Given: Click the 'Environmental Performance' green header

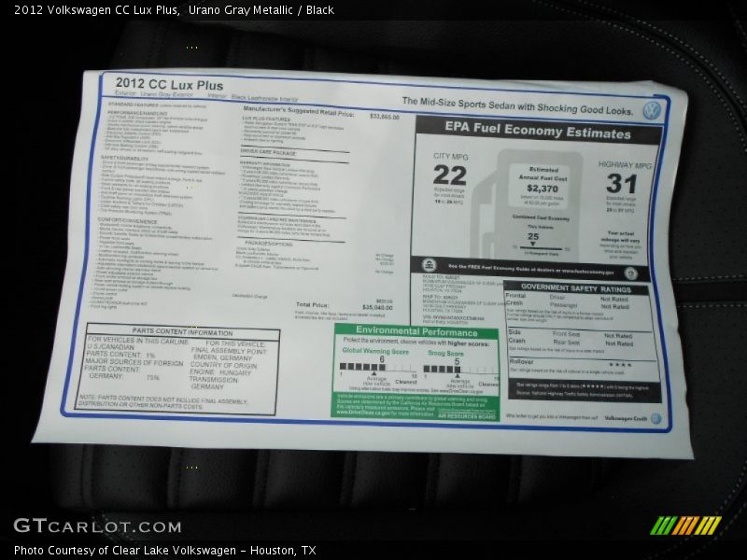Looking at the screenshot, I should click(x=416, y=331).
